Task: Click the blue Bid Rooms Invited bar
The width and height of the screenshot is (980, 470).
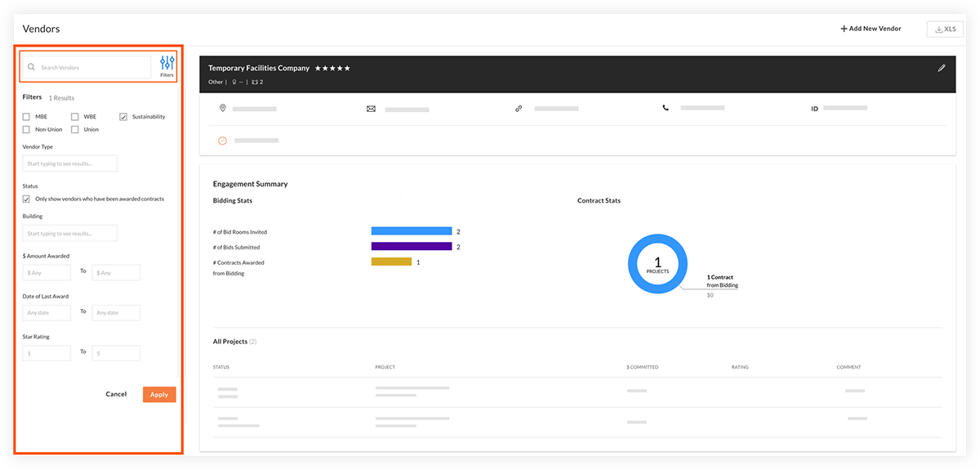Action: tap(412, 231)
